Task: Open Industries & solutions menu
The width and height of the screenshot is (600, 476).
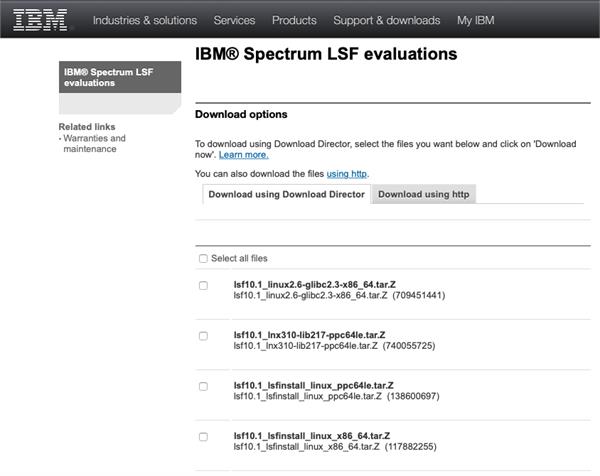Action: [145, 20]
